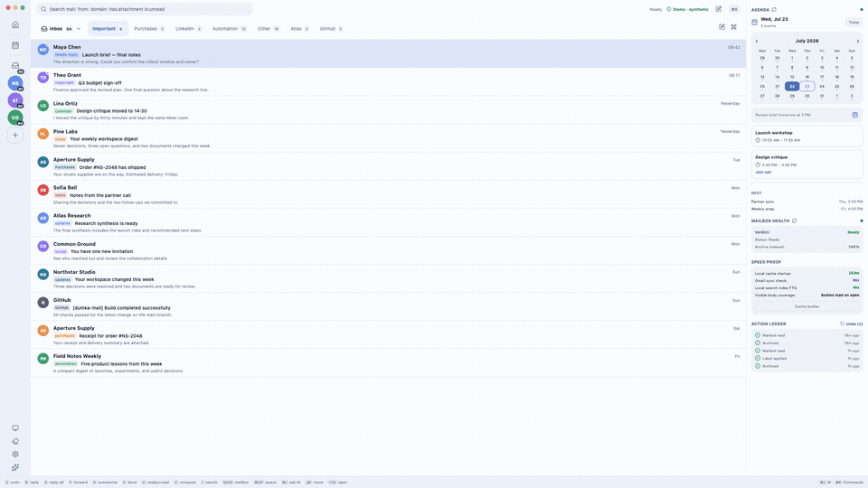Viewport: 868px width, 488px height.
Task: Go to next month in calendar
Action: 858,41
